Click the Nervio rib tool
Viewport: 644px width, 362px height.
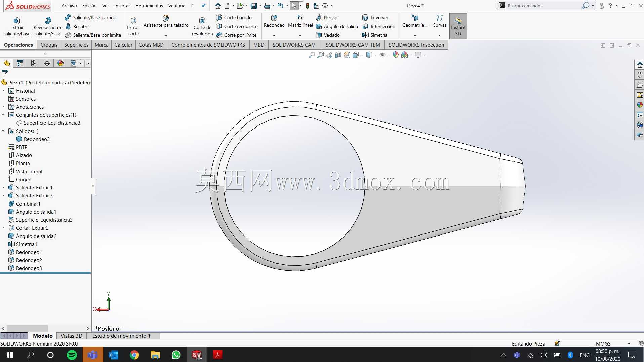327,17
